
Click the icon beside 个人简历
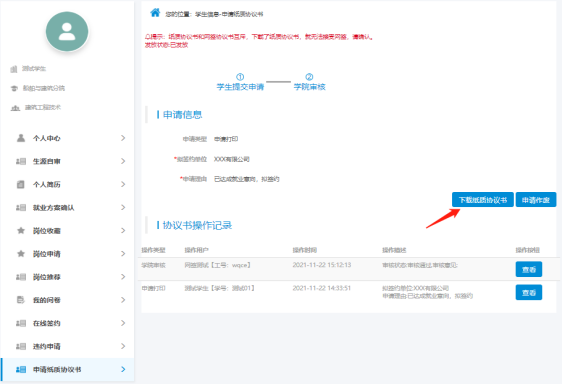[x=21, y=184]
